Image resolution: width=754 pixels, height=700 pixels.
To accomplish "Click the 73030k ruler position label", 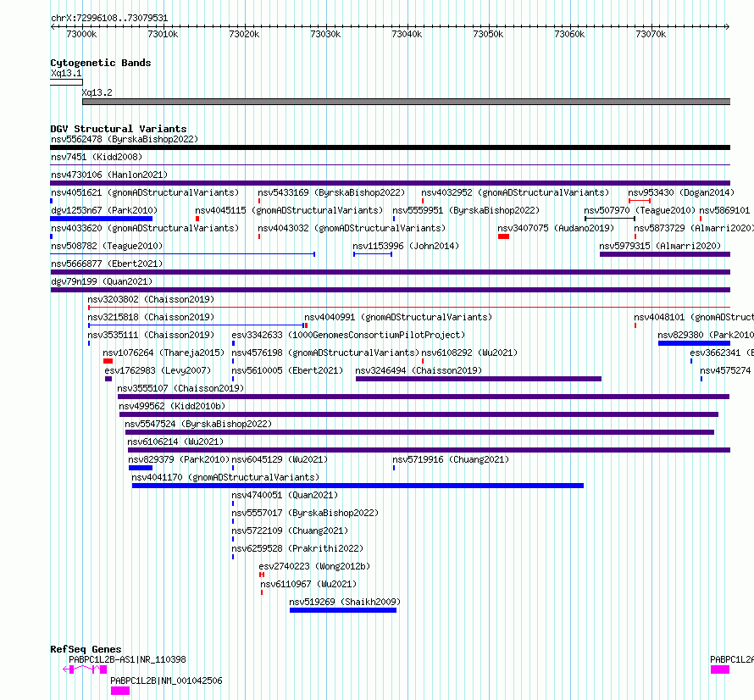I will (325, 34).
